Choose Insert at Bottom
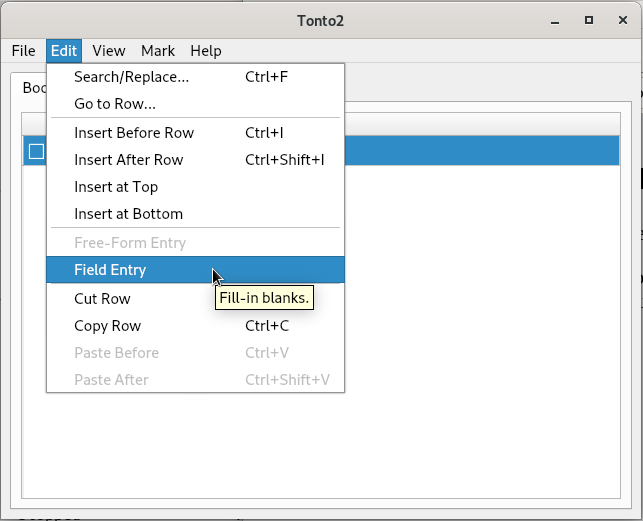 click(x=128, y=214)
